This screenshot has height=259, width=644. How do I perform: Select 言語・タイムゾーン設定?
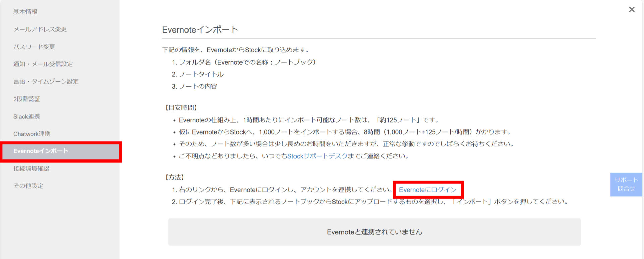[46, 81]
